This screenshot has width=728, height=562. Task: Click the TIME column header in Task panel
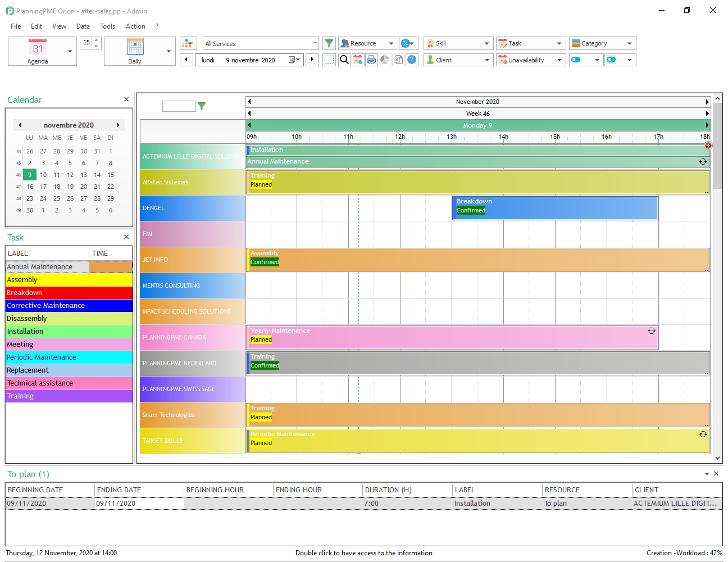tap(111, 253)
